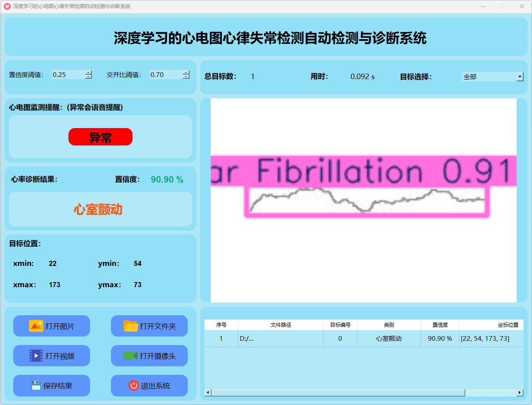Viewport: 532px width, 405px height.
Task: Click the 类别 column header
Action: 389,325
